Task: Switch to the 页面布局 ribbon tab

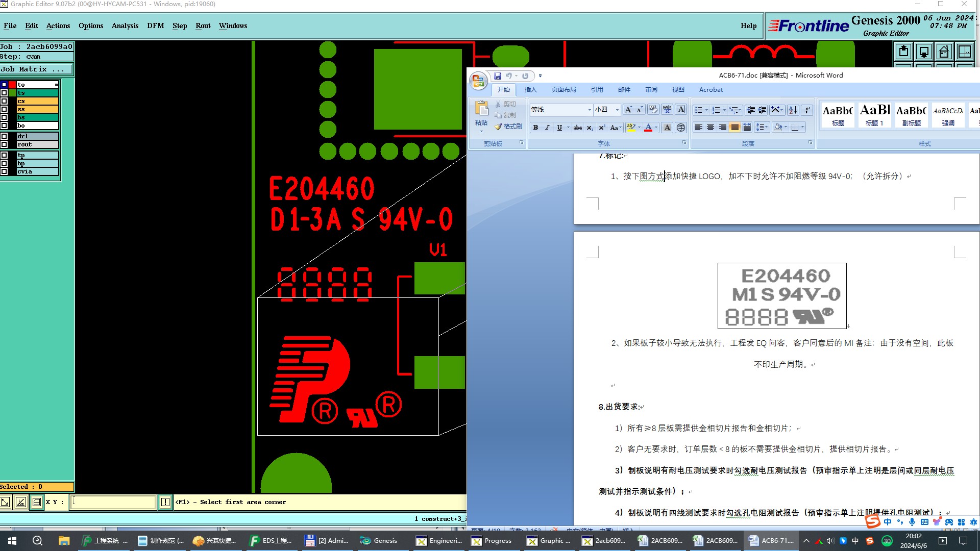Action: pos(563,90)
